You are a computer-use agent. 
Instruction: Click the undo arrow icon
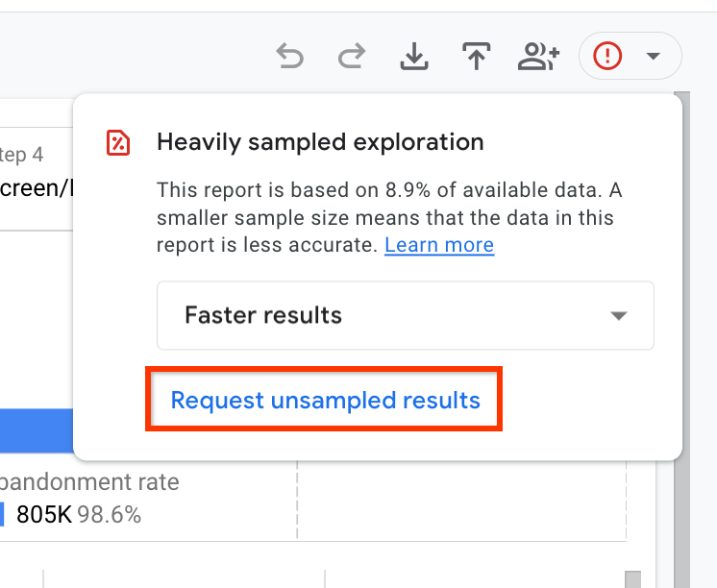(x=289, y=57)
